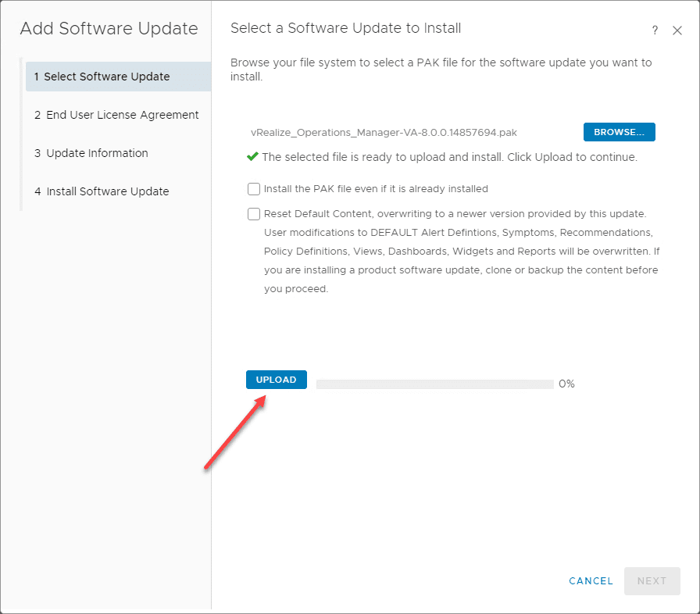The image size is (700, 614).
Task: Go to End User License Agreement step
Action: pyautogui.click(x=116, y=115)
